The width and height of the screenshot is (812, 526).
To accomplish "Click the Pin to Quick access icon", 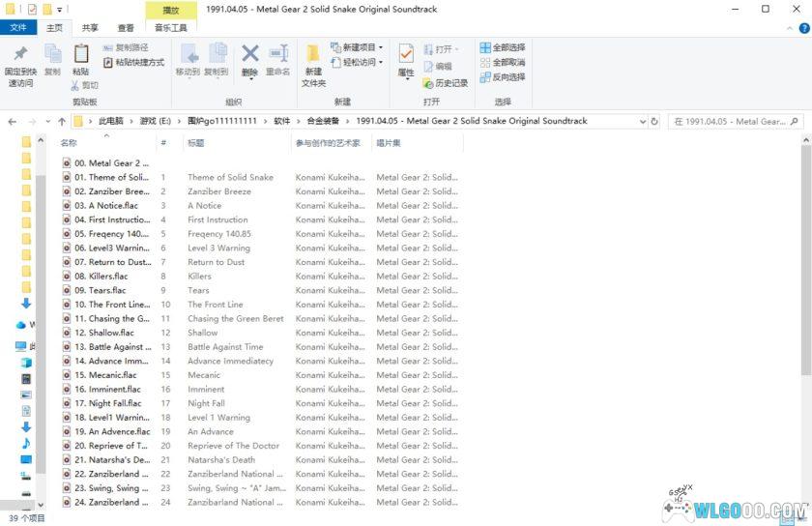I will [x=20, y=56].
